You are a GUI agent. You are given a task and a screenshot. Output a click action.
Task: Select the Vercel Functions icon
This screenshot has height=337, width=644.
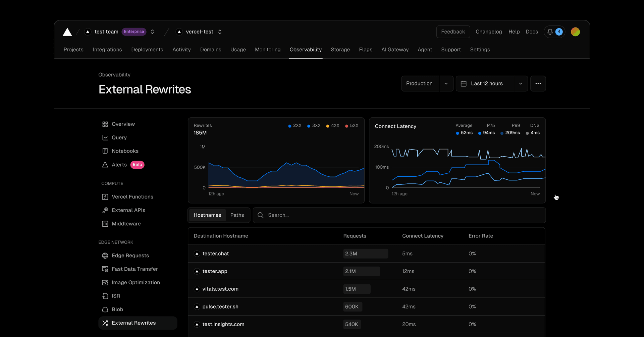[105, 197]
